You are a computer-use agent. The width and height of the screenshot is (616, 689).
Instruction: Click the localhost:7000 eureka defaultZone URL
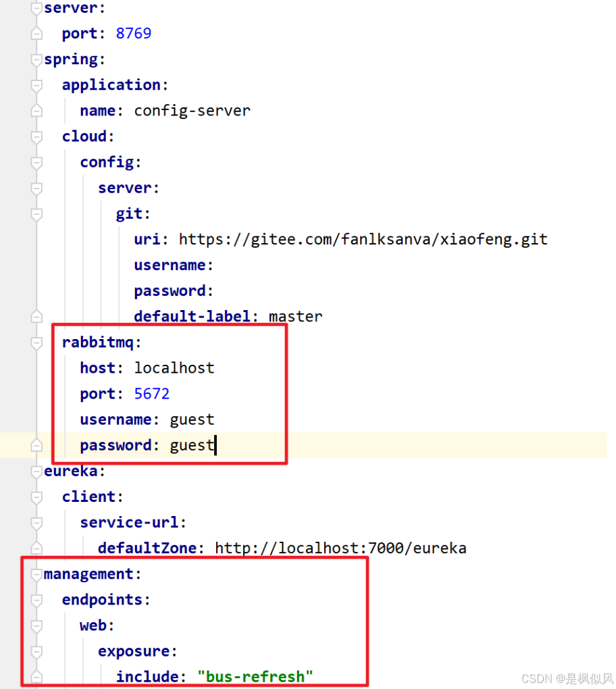(x=340, y=548)
